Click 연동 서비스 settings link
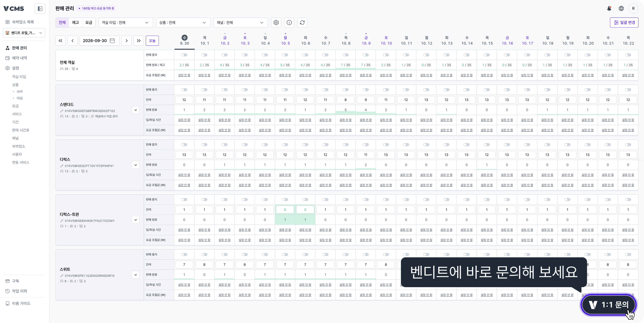 click(x=21, y=162)
